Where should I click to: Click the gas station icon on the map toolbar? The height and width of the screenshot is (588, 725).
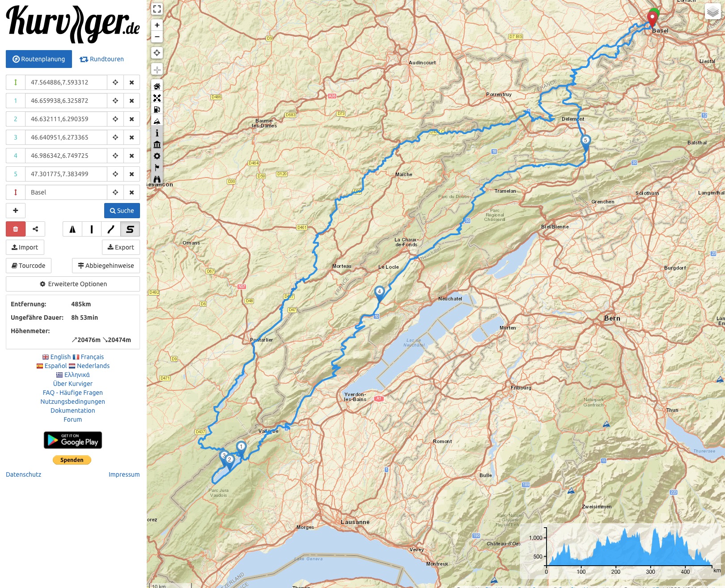(157, 110)
